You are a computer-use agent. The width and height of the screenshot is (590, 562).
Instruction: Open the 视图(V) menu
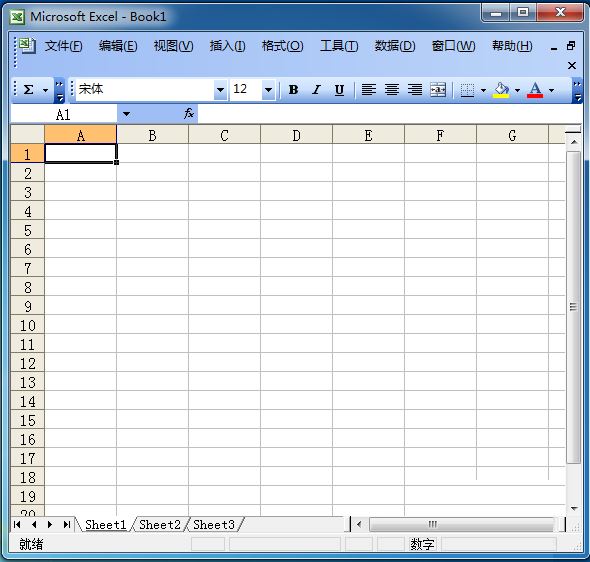tap(173, 46)
